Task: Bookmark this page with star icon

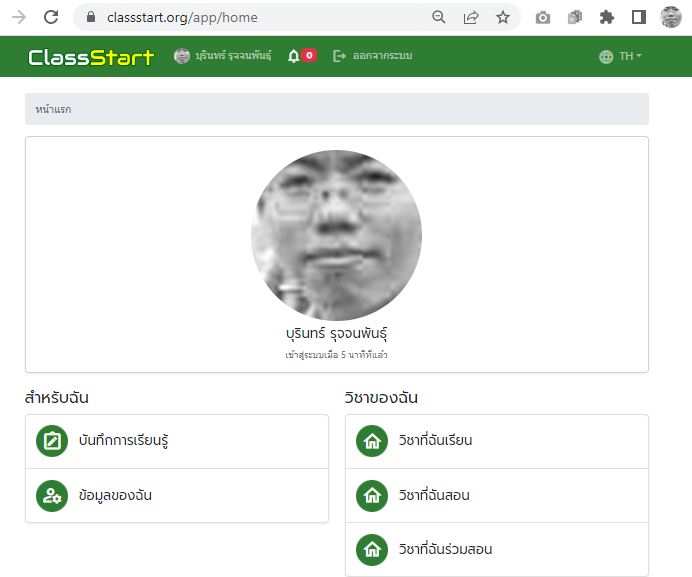Action: pyautogui.click(x=503, y=17)
